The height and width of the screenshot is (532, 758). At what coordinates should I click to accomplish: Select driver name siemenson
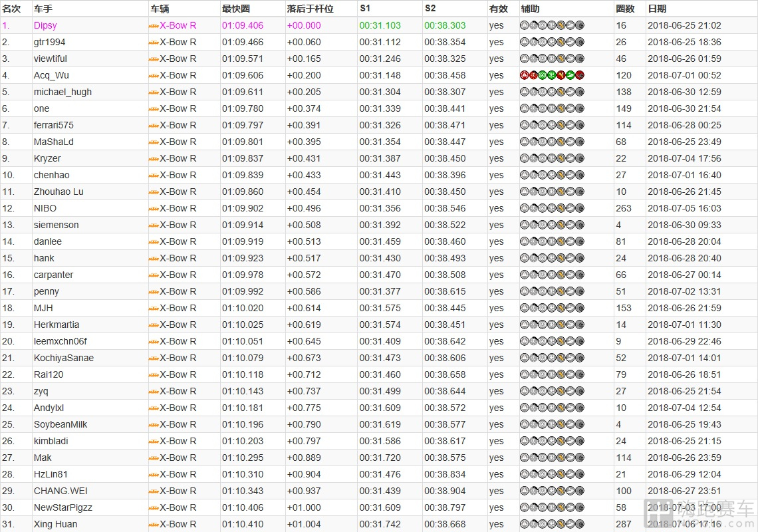tap(56, 225)
